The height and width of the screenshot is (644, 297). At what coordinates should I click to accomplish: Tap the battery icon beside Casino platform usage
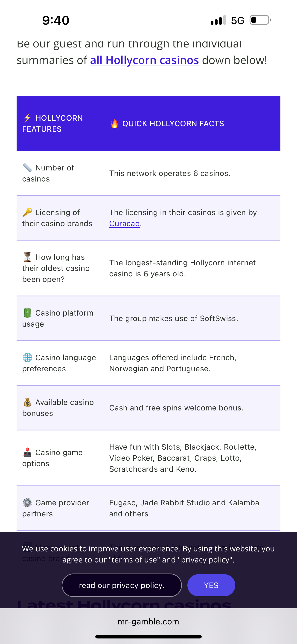27,313
